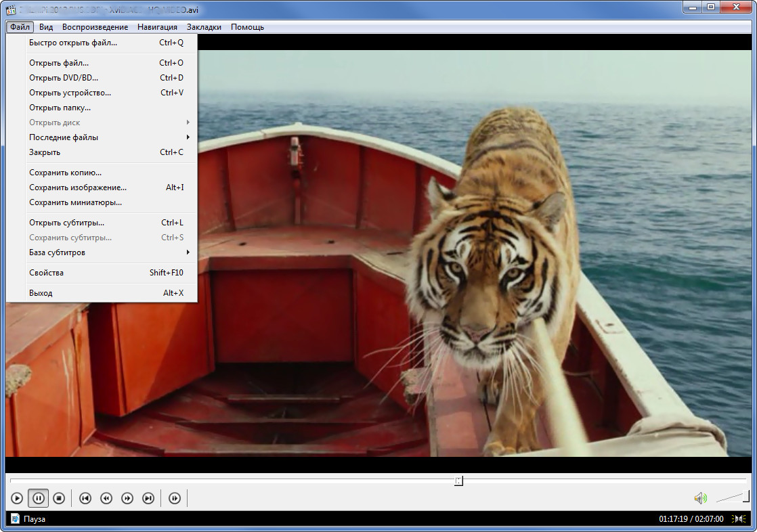The width and height of the screenshot is (757, 532).
Task: Choose Сохранить изображение... from the menu
Action: click(x=102, y=187)
